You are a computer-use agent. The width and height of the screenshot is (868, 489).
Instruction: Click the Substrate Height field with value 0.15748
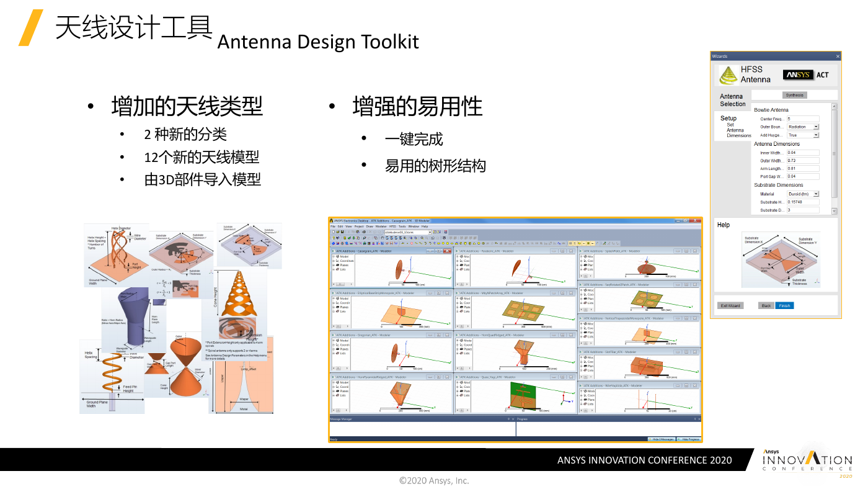click(x=803, y=202)
